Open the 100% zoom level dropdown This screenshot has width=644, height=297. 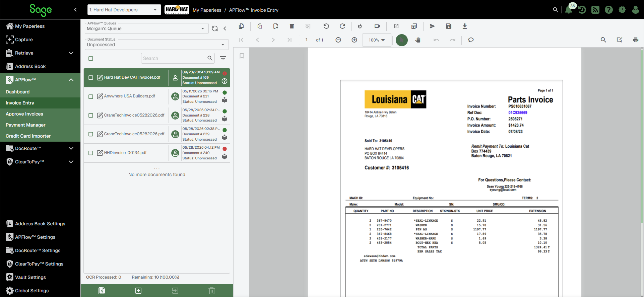[377, 40]
